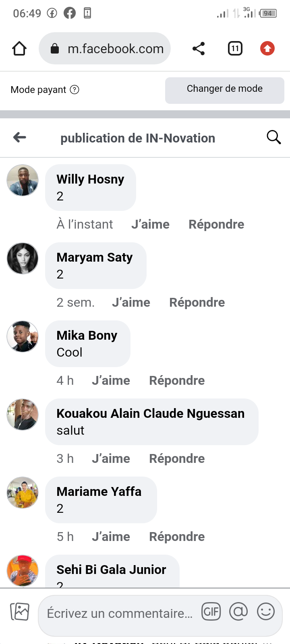Focus the Écrivez un commentaire field
This screenshot has height=644, width=290.
(120, 613)
